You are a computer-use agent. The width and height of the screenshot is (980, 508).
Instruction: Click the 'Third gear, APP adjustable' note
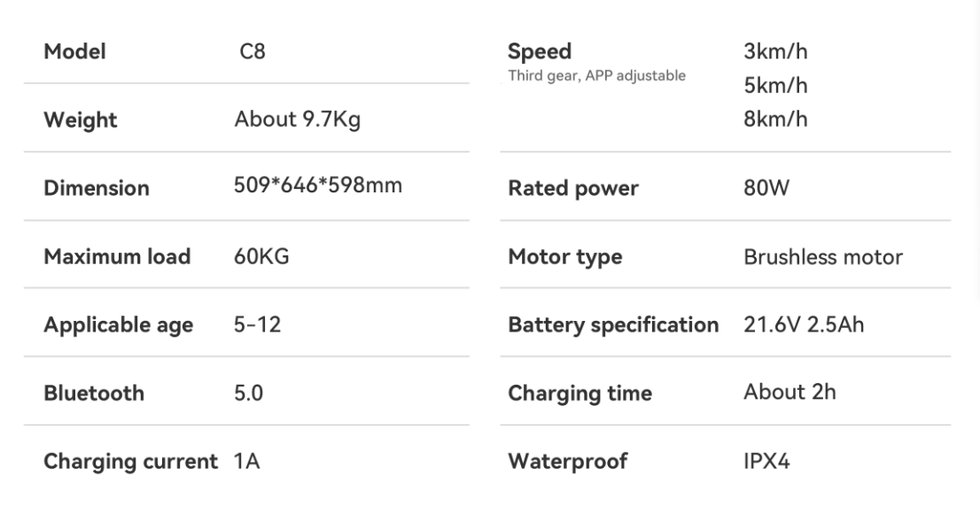click(596, 75)
